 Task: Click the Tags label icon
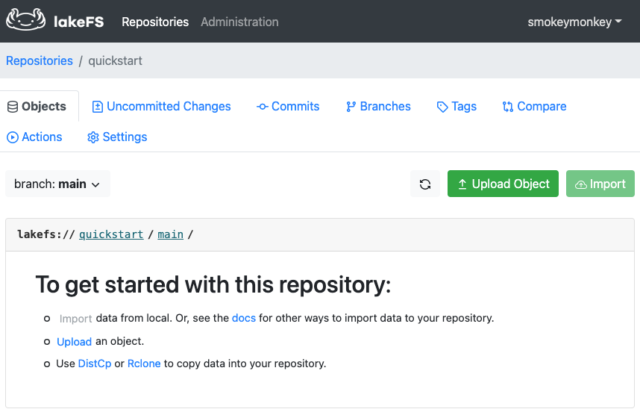pyautogui.click(x=442, y=107)
